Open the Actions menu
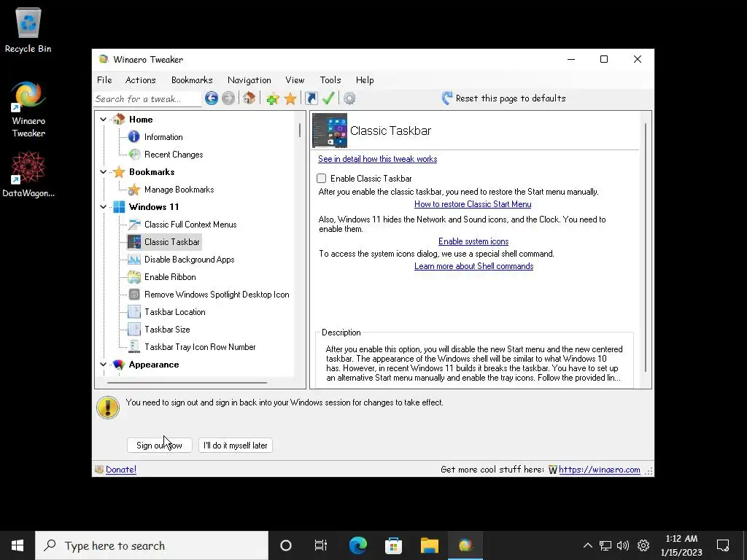Image resolution: width=747 pixels, height=560 pixels. coord(141,80)
